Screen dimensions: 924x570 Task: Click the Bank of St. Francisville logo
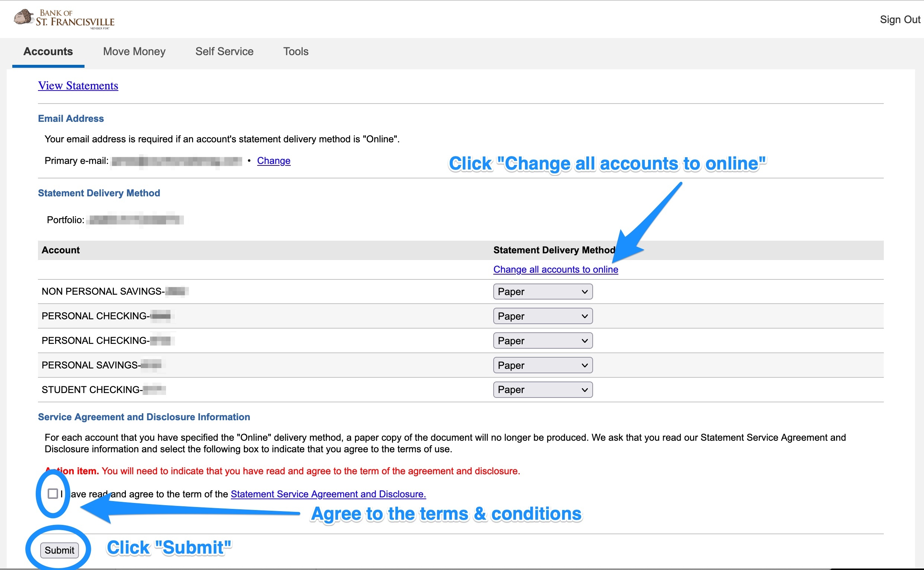64,19
